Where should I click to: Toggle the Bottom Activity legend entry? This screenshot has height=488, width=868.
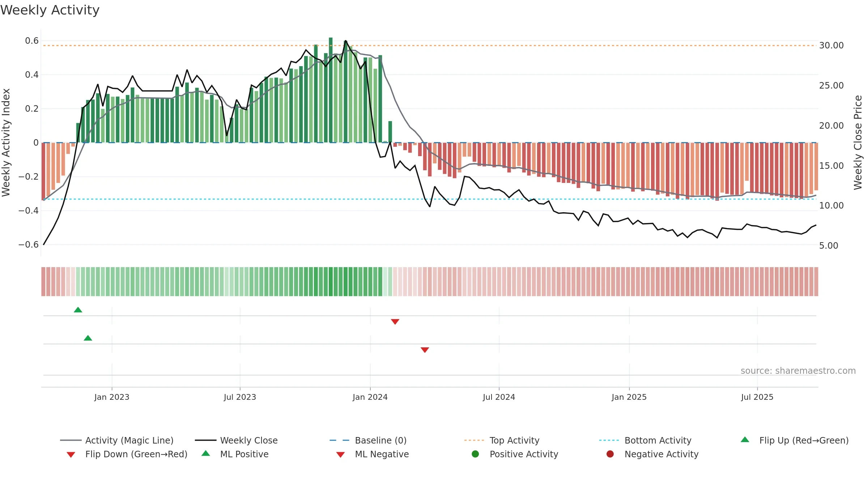coord(645,440)
